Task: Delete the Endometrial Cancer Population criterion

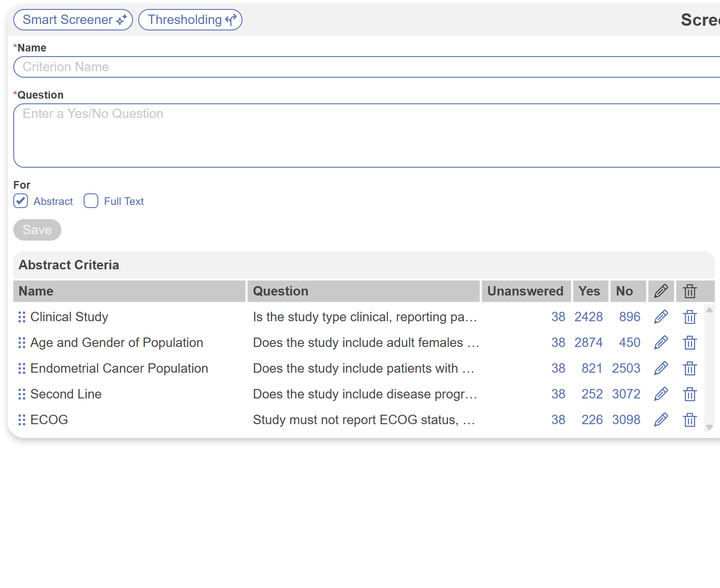Action: pyautogui.click(x=690, y=368)
